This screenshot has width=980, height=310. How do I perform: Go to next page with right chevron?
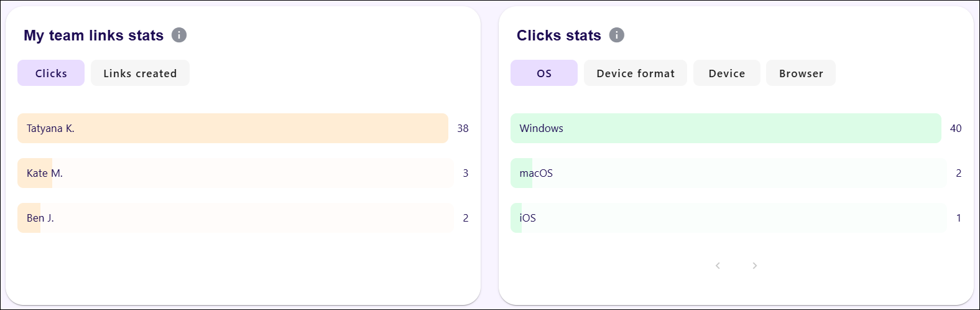pos(755,266)
